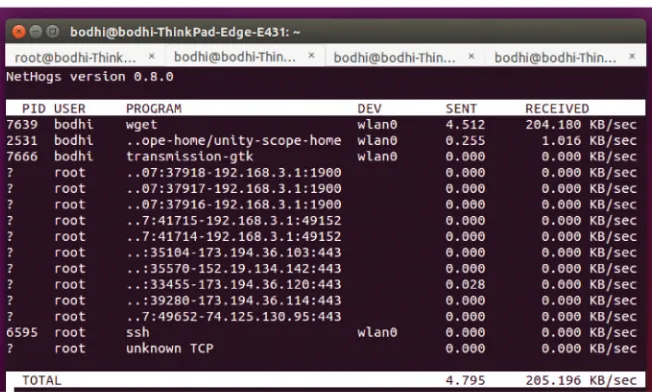Screen dimensions: 652x392
Task: Click the 204.180 received value for wget
Action: (553, 125)
